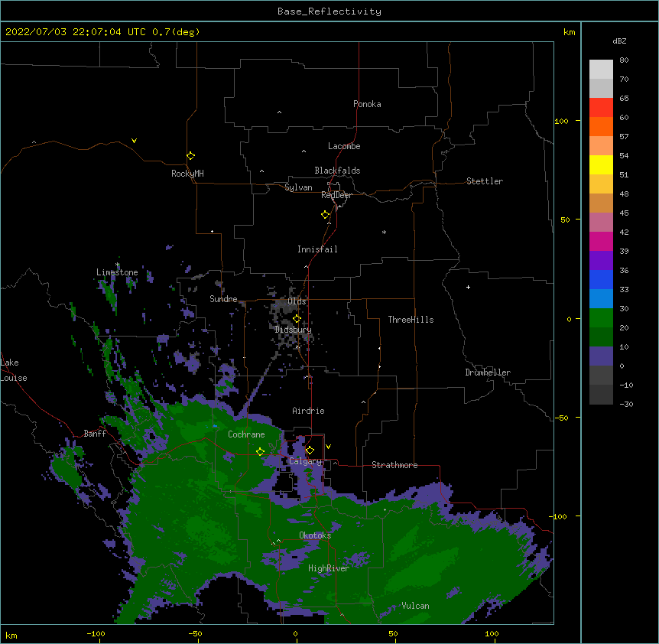Click the Innisfail town label

tap(317, 249)
